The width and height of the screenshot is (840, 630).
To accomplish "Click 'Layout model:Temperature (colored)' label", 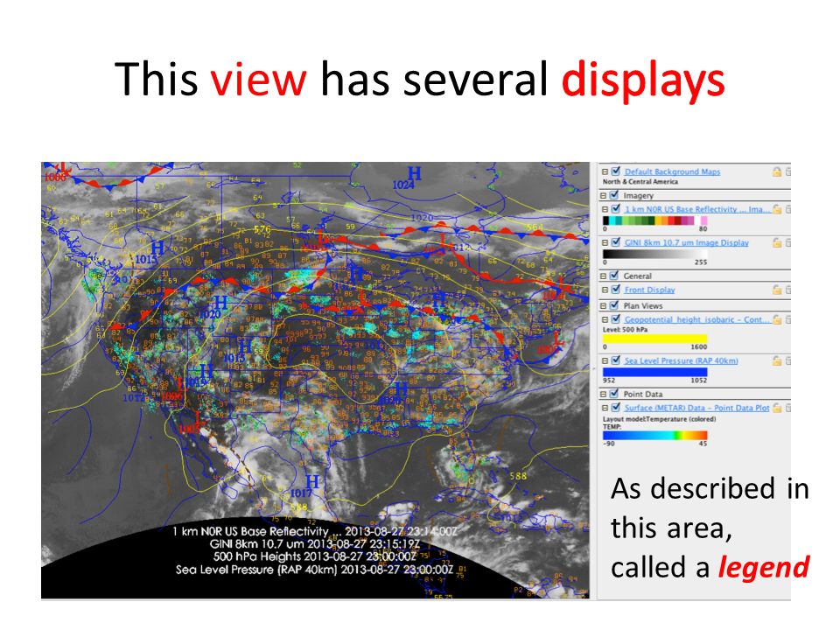I will (x=659, y=419).
